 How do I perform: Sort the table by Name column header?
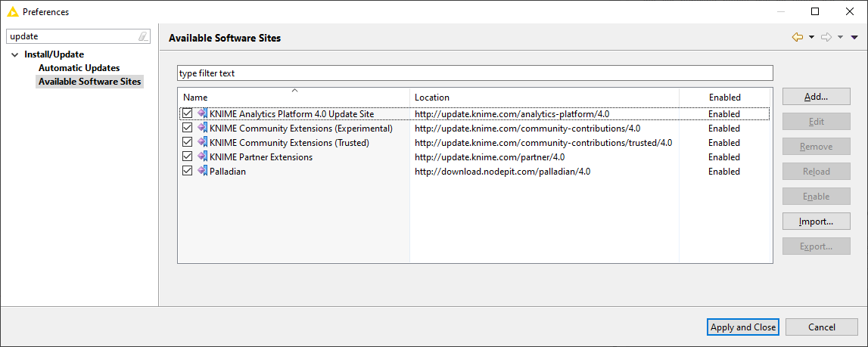tap(294, 97)
